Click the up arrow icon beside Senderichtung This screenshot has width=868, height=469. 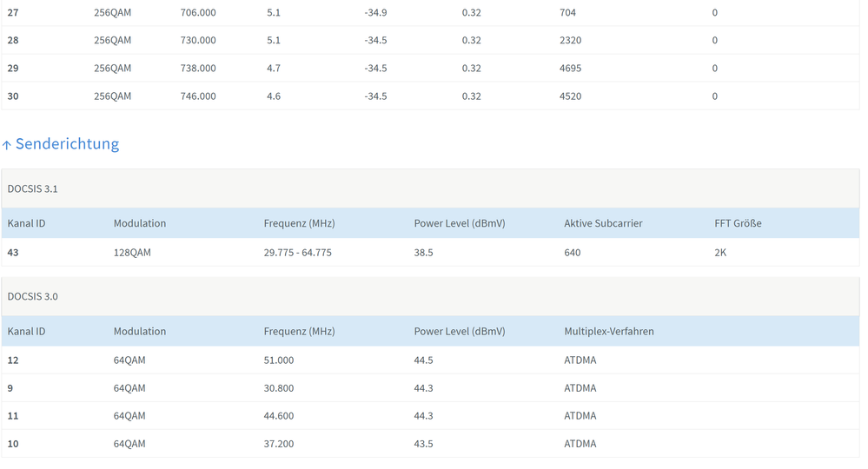point(7,145)
